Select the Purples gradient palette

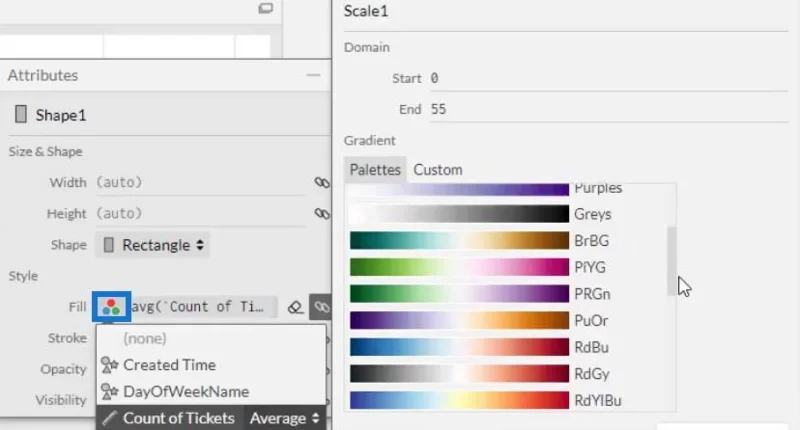coord(486,188)
